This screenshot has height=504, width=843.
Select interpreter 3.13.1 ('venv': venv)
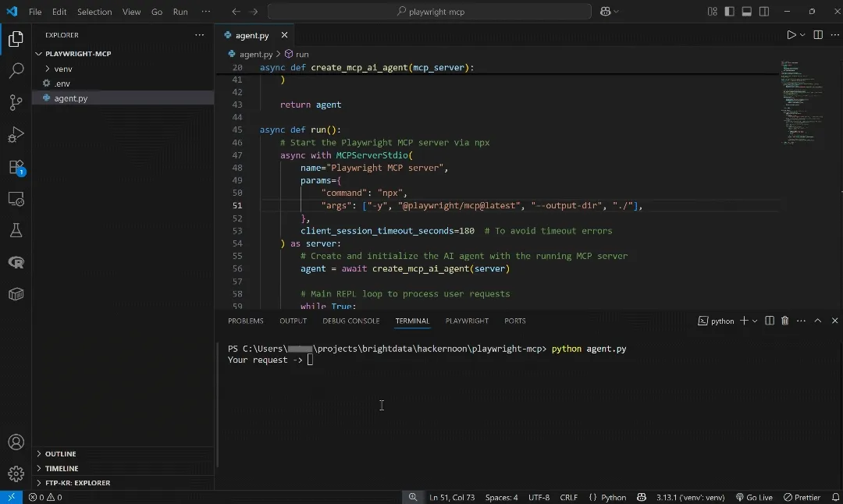pyautogui.click(x=690, y=497)
